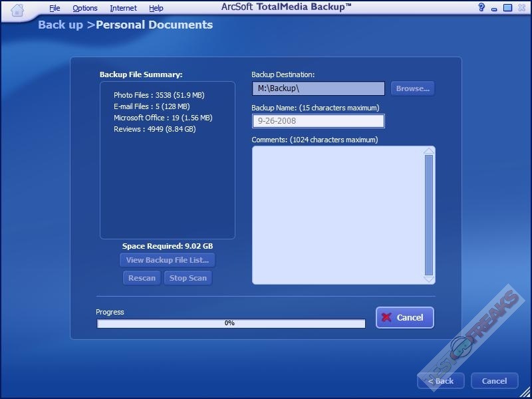Maximize the TotalMedia Backup window
The image size is (532, 399).
click(x=507, y=8)
